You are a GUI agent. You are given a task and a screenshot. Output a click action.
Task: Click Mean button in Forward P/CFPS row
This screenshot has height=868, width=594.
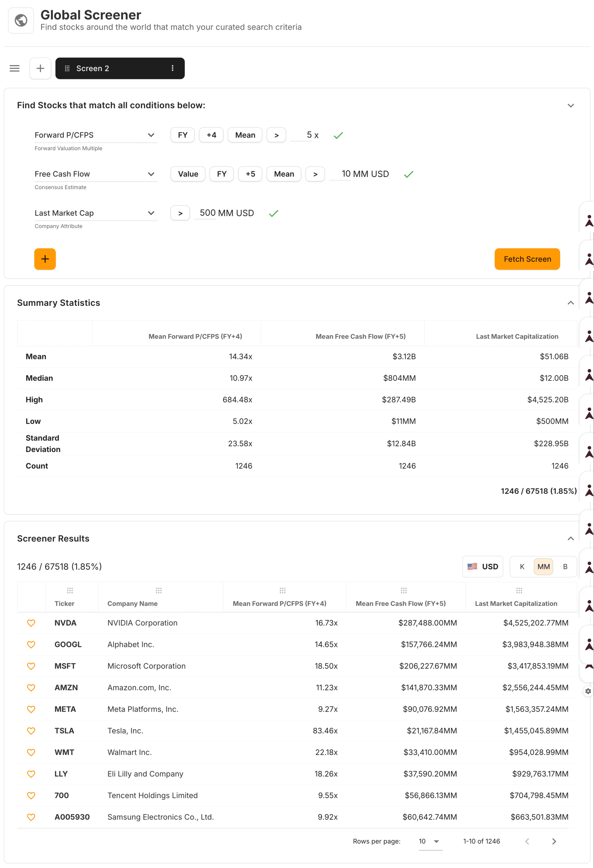(245, 135)
